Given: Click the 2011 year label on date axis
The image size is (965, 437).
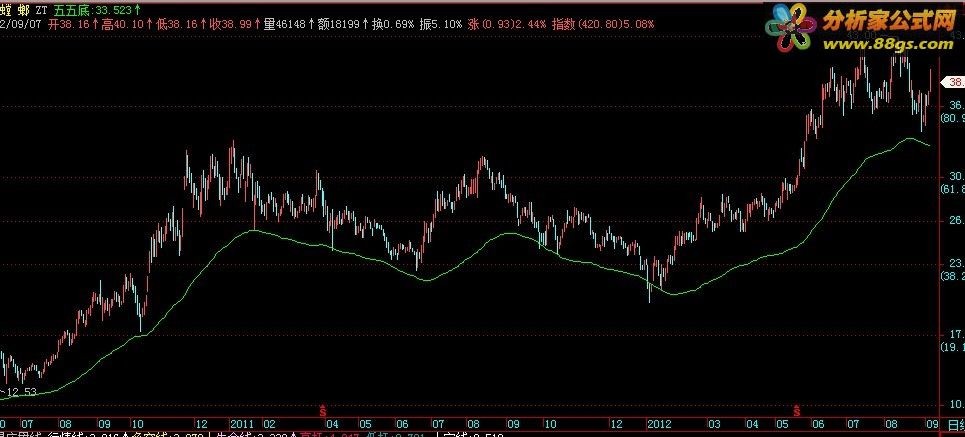Looking at the screenshot, I should pos(242,425).
